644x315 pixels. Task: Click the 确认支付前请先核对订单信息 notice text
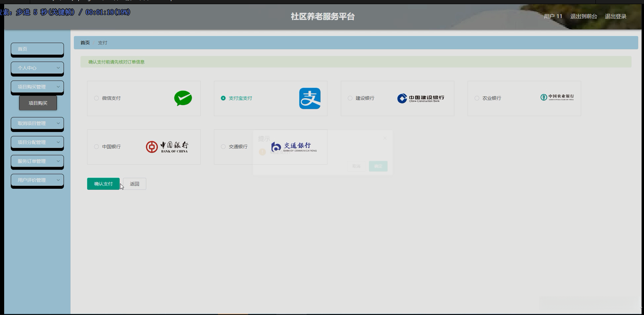(116, 62)
